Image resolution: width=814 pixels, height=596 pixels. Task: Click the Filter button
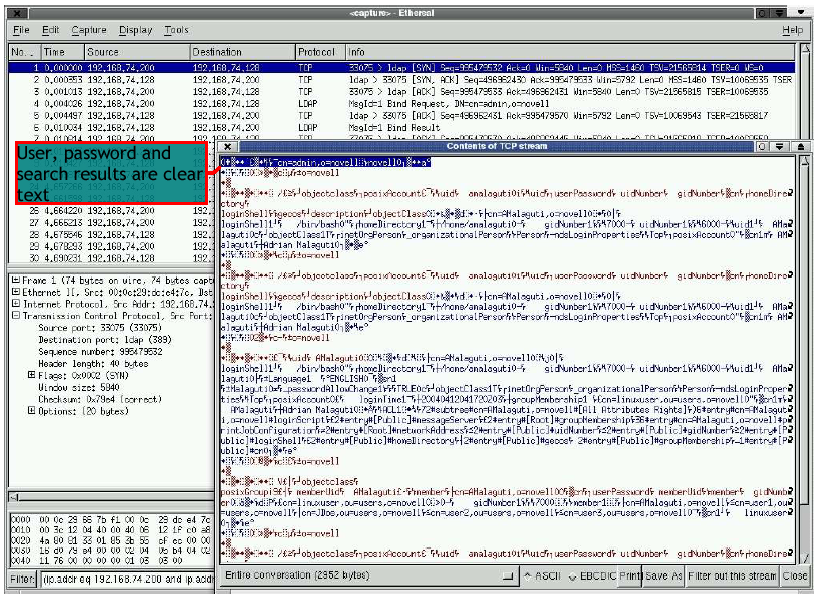tap(23, 578)
